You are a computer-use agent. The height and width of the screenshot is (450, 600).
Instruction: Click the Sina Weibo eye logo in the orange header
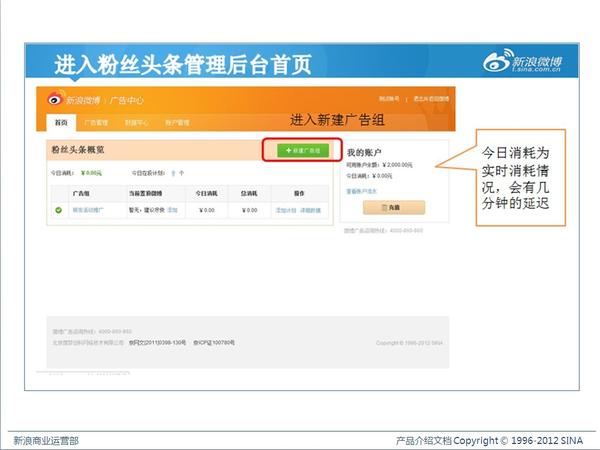click(x=55, y=99)
